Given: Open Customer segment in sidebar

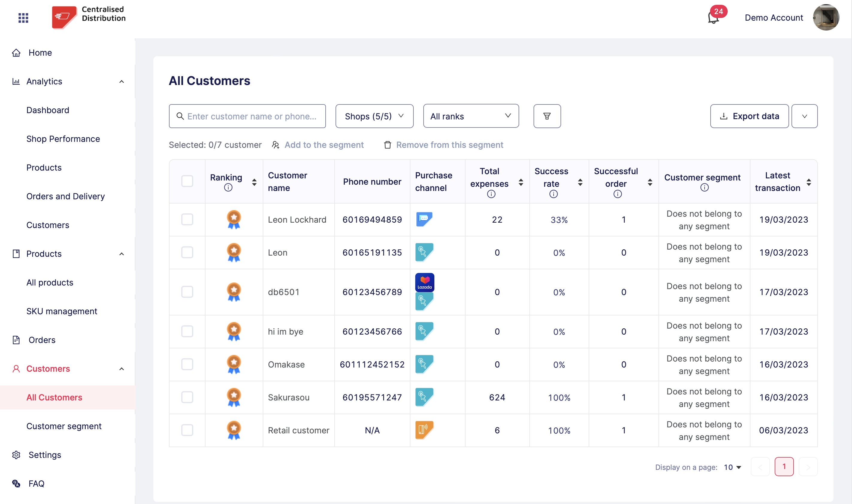Looking at the screenshot, I should click(x=64, y=426).
